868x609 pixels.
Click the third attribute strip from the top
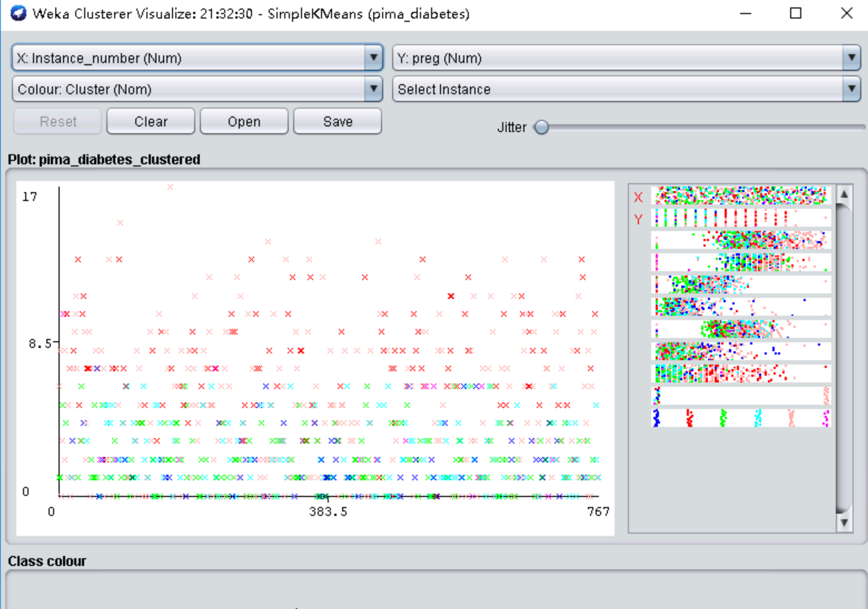click(740, 240)
